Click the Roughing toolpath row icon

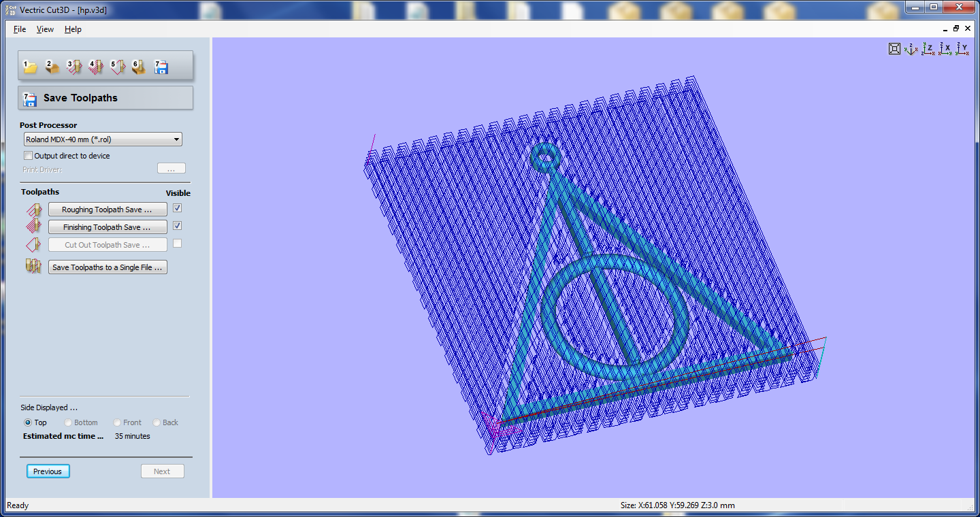pos(33,210)
